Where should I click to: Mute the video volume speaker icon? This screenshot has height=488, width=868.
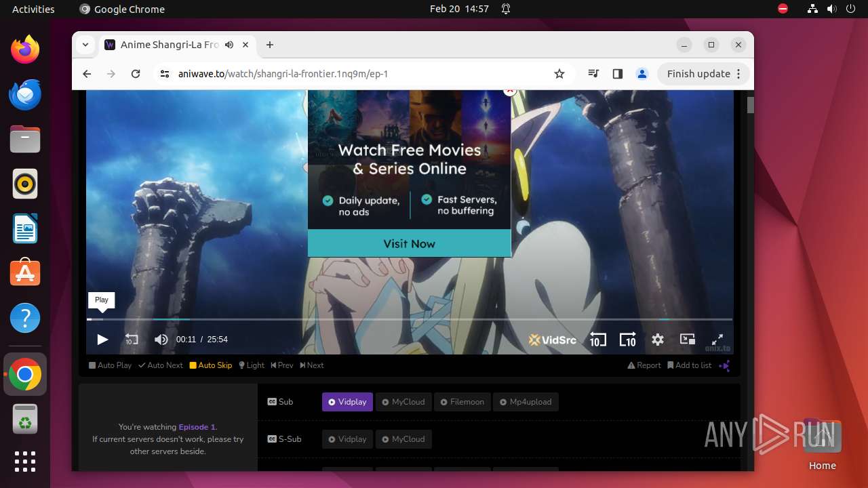tap(161, 340)
